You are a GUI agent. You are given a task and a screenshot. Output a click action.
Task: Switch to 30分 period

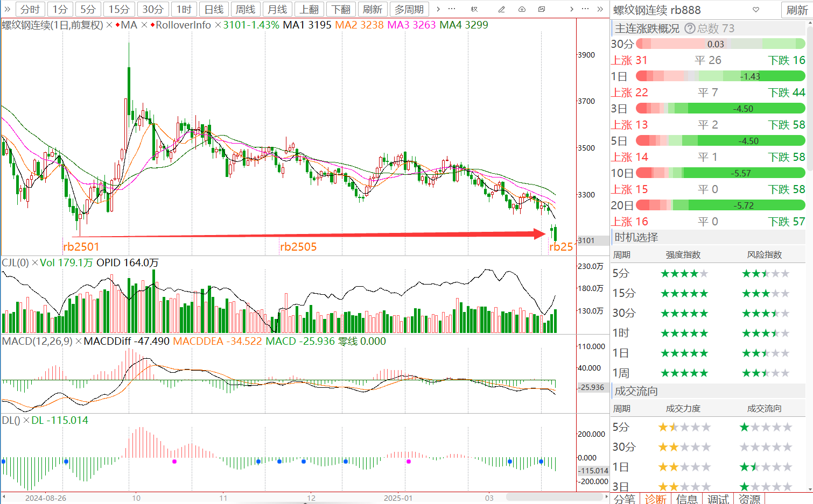(153, 9)
